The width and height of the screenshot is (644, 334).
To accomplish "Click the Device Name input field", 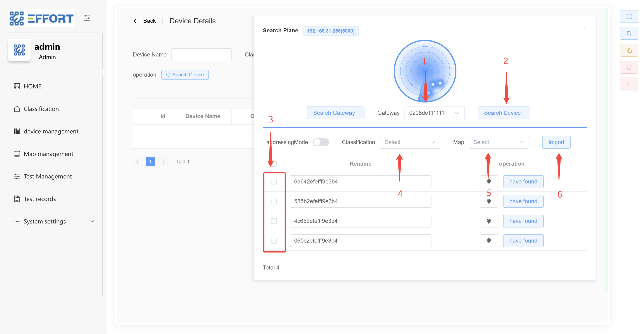I will tap(201, 55).
